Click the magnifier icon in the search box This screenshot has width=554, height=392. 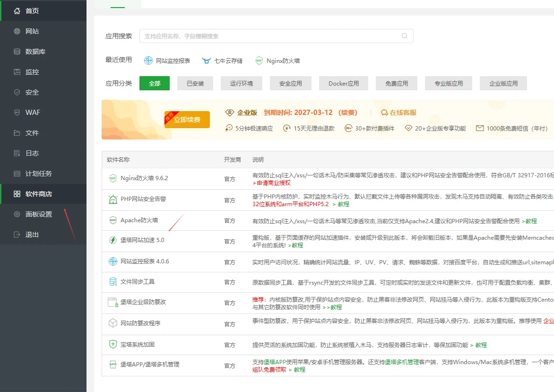click(405, 35)
